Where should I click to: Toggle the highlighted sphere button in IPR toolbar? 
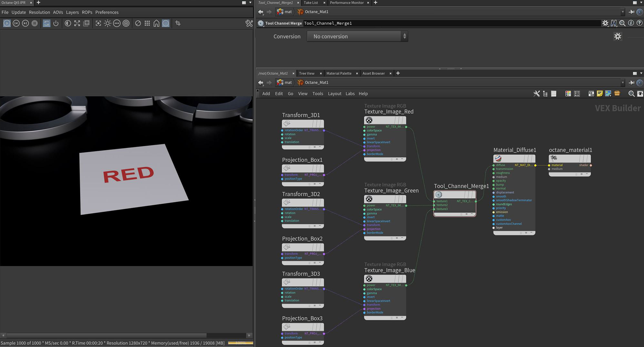(166, 23)
